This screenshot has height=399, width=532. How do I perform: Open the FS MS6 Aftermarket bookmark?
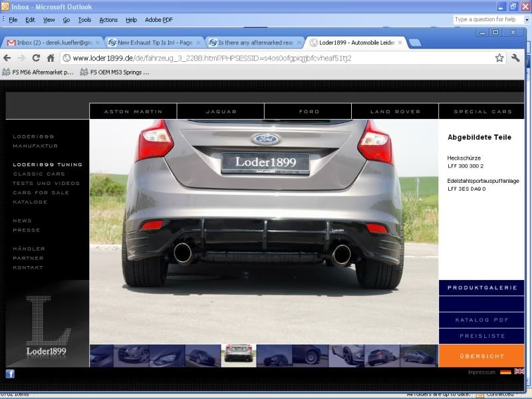[x=39, y=72]
